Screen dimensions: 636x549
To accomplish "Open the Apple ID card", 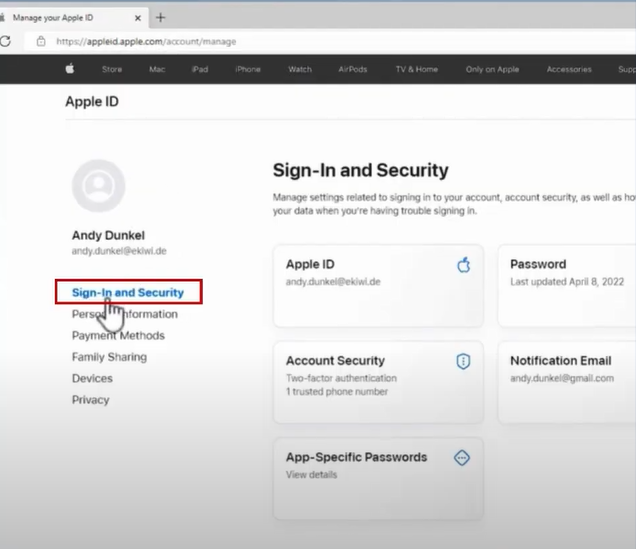I will pos(378,286).
